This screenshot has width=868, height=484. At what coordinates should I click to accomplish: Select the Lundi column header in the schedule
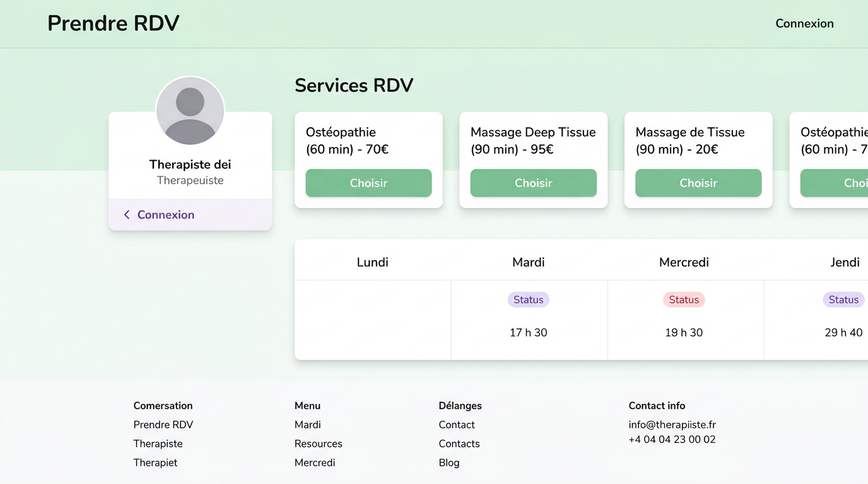(373, 262)
